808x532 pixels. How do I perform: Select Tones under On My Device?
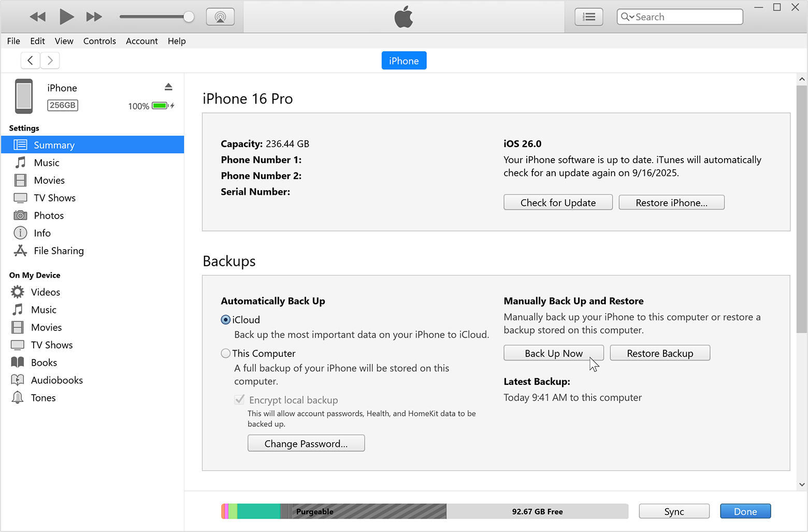point(44,397)
